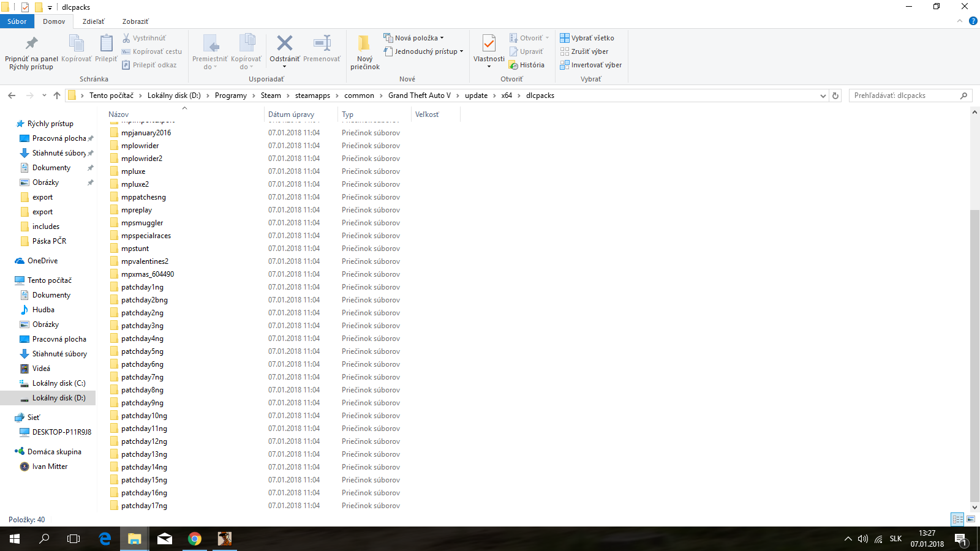Open OneDrive in navigation pane
The height and width of the screenshot is (551, 980).
coord(42,261)
